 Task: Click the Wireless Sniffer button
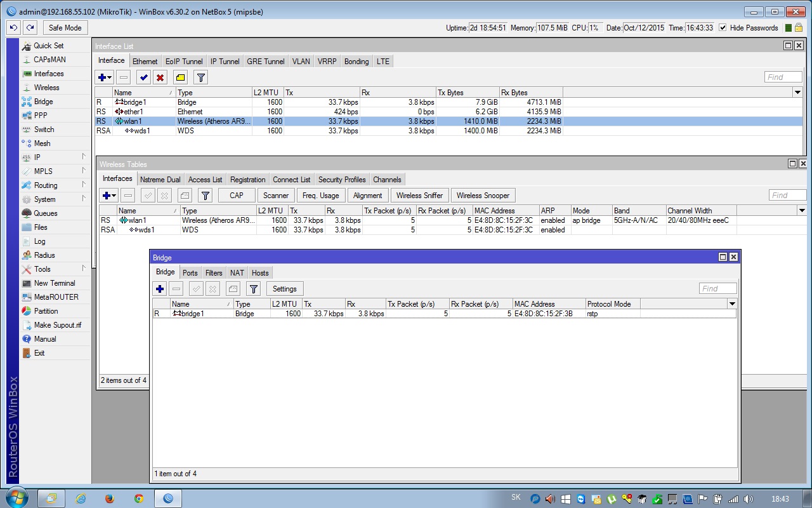coord(420,196)
